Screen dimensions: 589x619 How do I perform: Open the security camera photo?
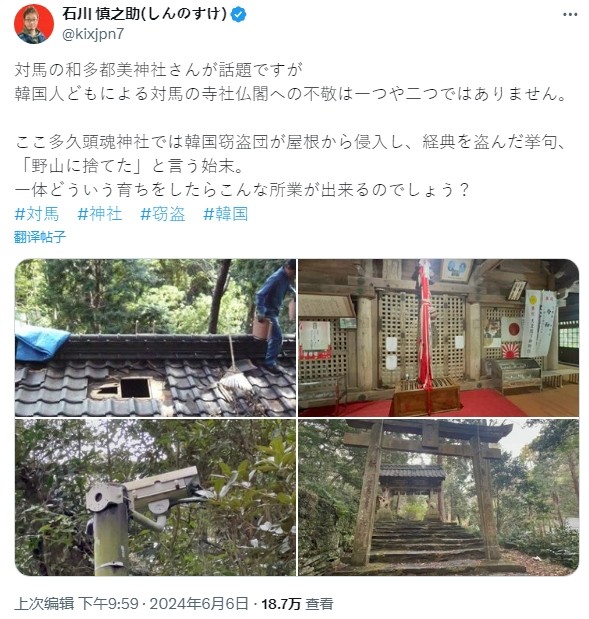156,497
